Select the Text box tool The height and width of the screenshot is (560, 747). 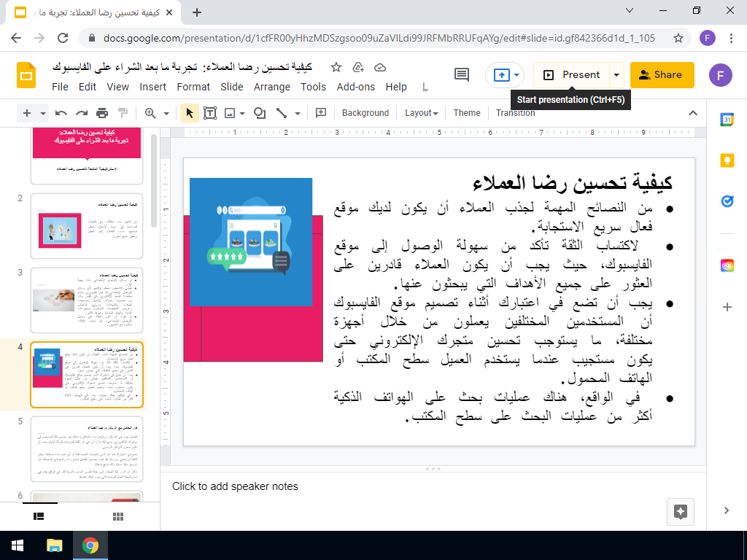click(x=210, y=113)
